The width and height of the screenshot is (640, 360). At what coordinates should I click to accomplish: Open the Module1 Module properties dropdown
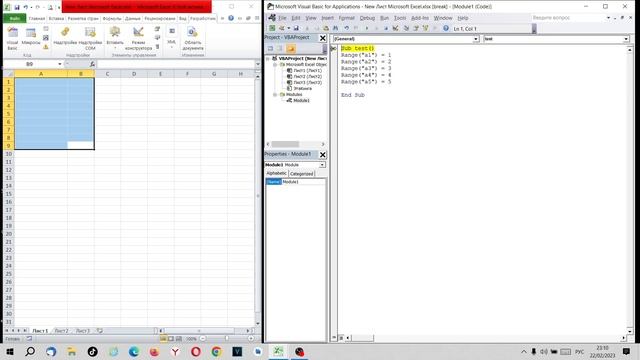[322, 165]
